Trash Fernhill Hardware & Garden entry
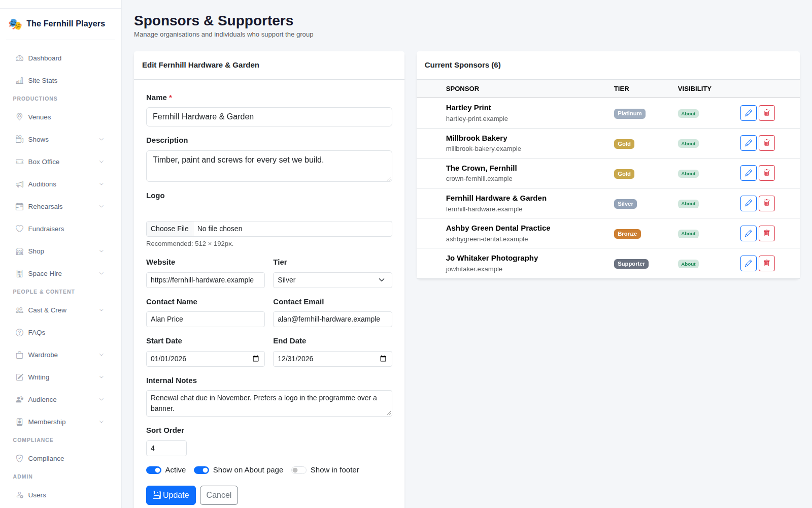This screenshot has height=508, width=812. coord(766,203)
